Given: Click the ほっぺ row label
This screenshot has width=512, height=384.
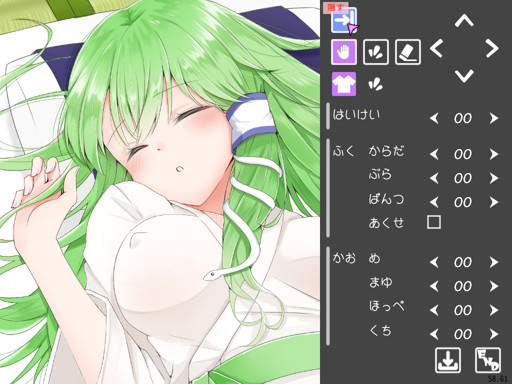Looking at the screenshot, I should 387,306.
